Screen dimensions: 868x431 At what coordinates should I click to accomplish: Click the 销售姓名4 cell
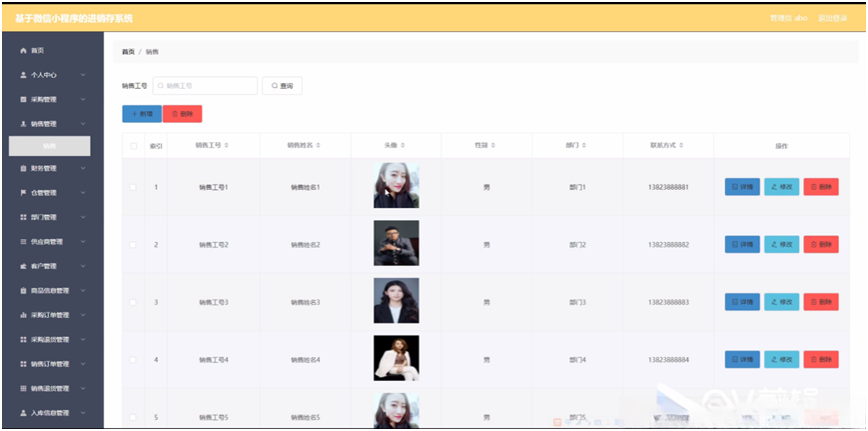(x=306, y=360)
